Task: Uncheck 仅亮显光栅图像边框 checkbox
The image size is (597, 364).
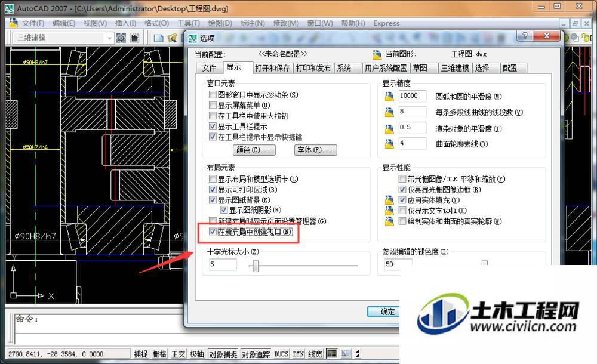Action: point(402,189)
